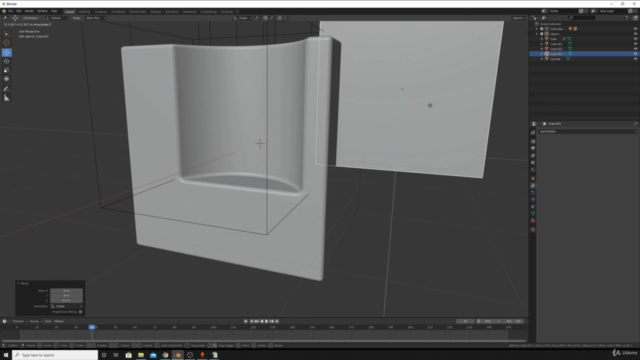The height and width of the screenshot is (360, 640).
Task: Toggle visibility eye for Collection
Action: (x=635, y=29)
